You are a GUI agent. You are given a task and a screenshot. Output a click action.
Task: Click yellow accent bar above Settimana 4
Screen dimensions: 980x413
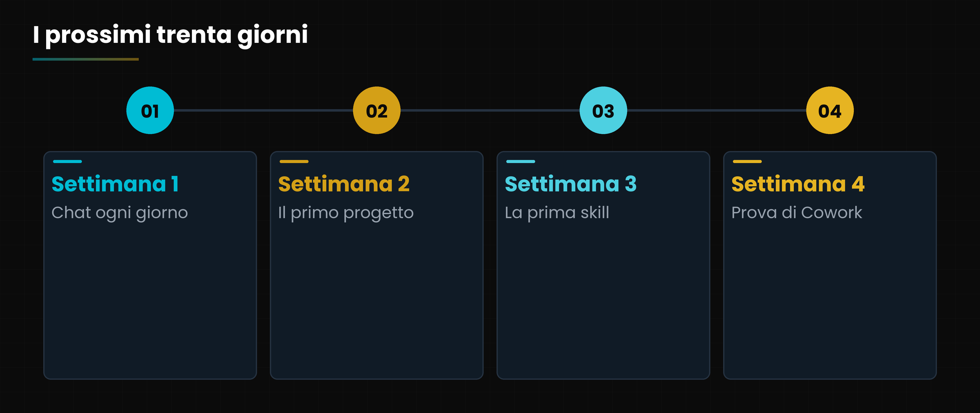coord(747,162)
